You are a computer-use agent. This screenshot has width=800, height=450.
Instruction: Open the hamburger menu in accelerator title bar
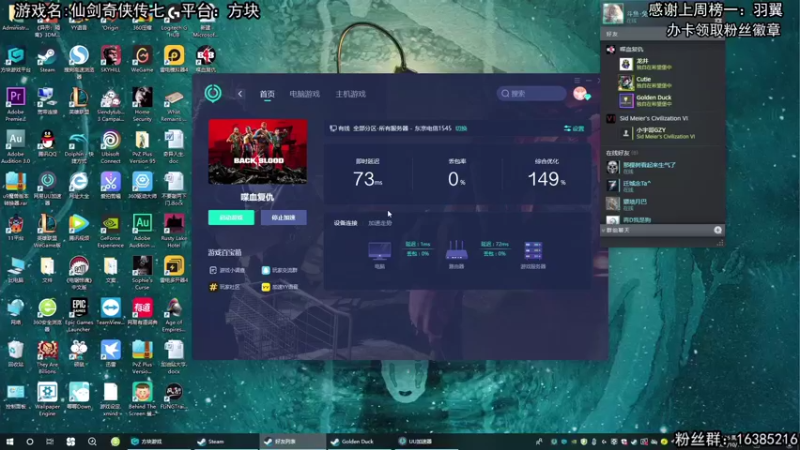pyautogui.click(x=577, y=81)
